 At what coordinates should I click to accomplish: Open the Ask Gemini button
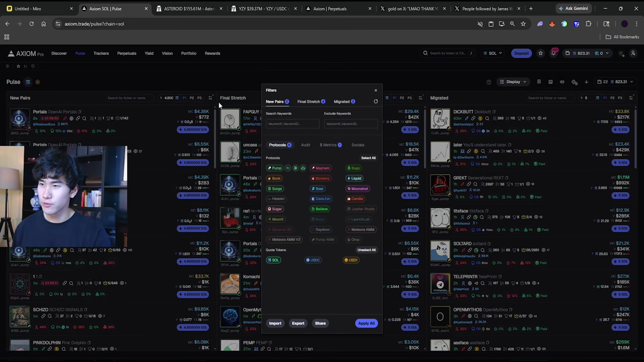574,8
